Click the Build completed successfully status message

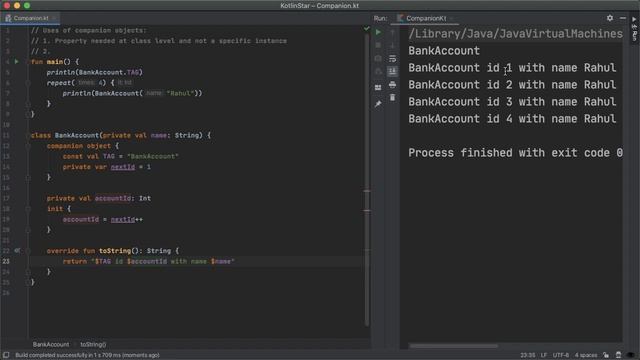pyautogui.click(x=87, y=355)
